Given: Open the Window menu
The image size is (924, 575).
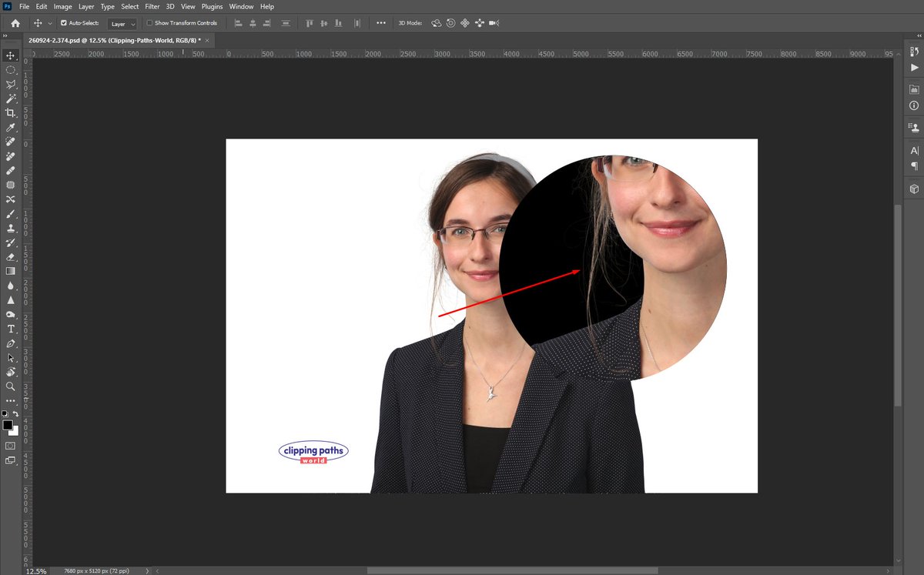Looking at the screenshot, I should point(242,6).
